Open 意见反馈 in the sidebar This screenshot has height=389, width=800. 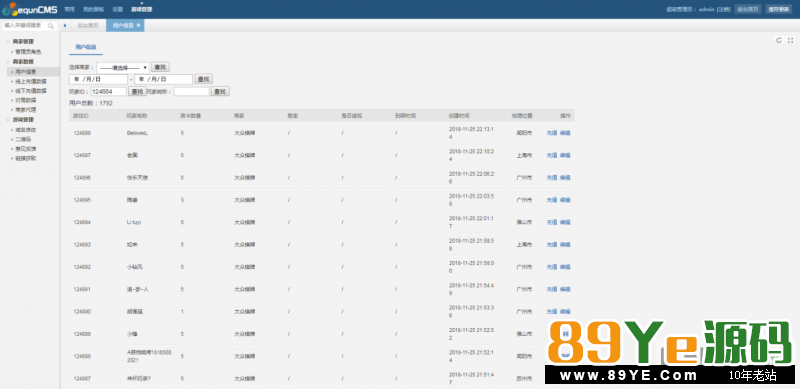coord(26,149)
